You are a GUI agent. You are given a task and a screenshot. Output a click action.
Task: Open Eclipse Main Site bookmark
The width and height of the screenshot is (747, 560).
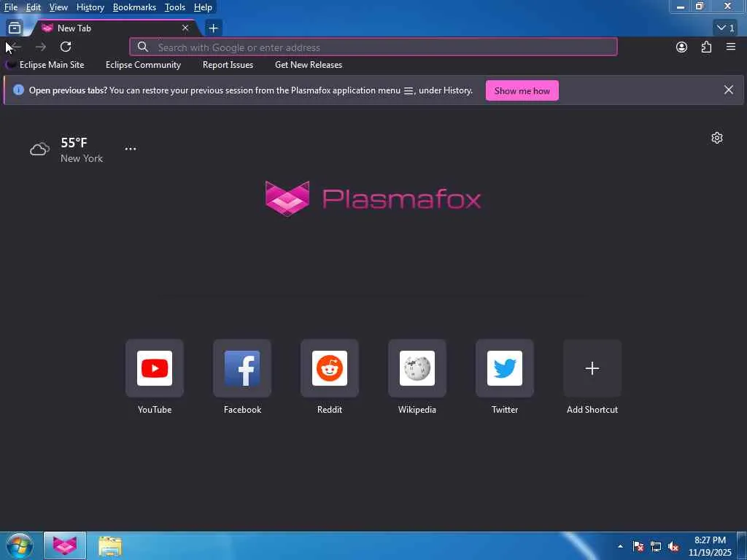pyautogui.click(x=45, y=65)
